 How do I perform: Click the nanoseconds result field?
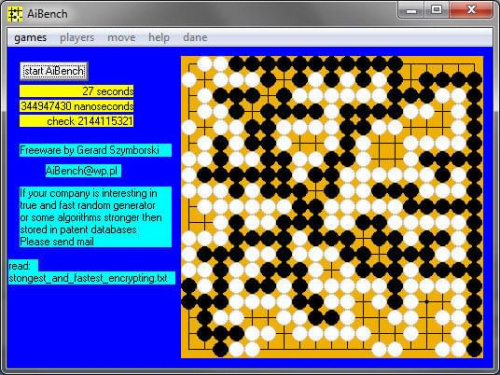(76, 106)
